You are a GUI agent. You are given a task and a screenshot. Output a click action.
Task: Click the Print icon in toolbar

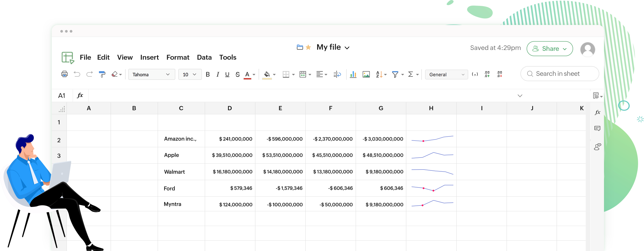coord(64,74)
